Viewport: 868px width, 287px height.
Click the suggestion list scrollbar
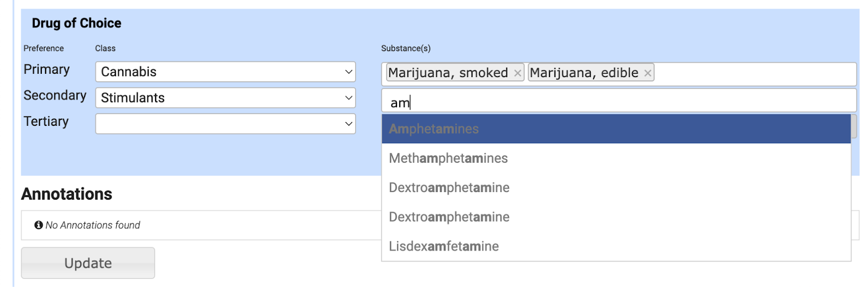click(853, 126)
